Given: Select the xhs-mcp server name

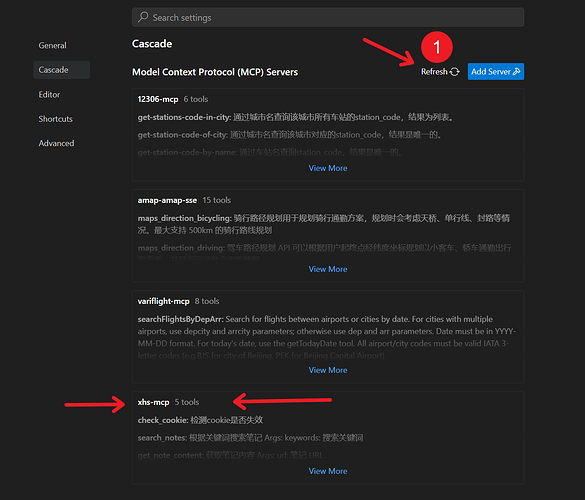Looking at the screenshot, I should pos(153,402).
